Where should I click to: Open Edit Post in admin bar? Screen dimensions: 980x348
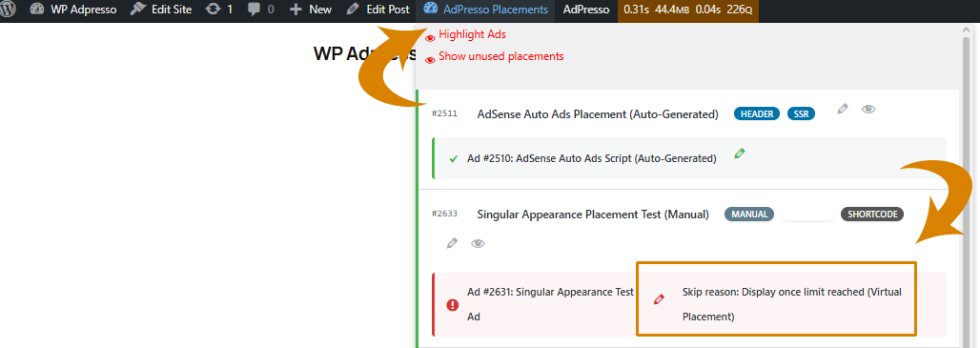[378, 10]
